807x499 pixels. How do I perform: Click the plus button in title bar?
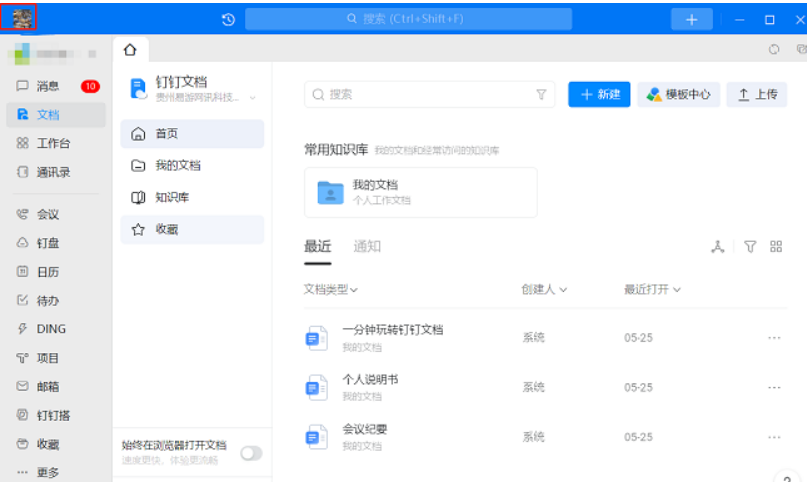[x=691, y=20]
